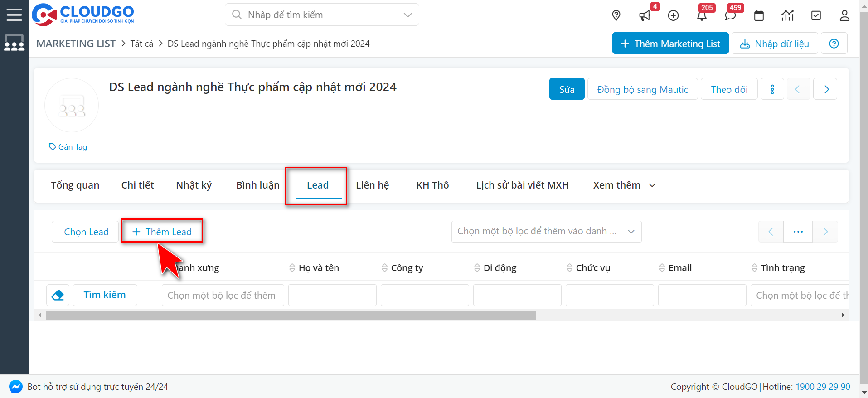The image size is (868, 398).
Task: Expand the global search box dropdown arrow
Action: (408, 15)
